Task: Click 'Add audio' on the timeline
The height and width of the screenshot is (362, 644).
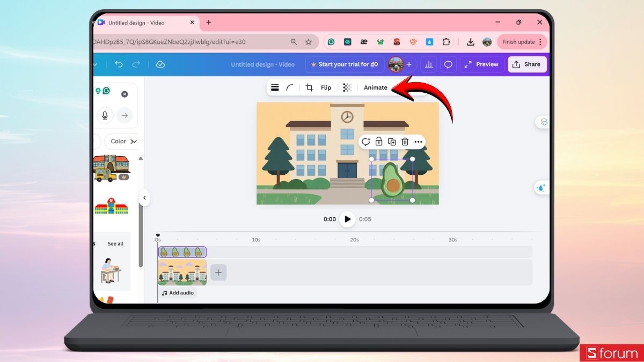Action: (178, 293)
